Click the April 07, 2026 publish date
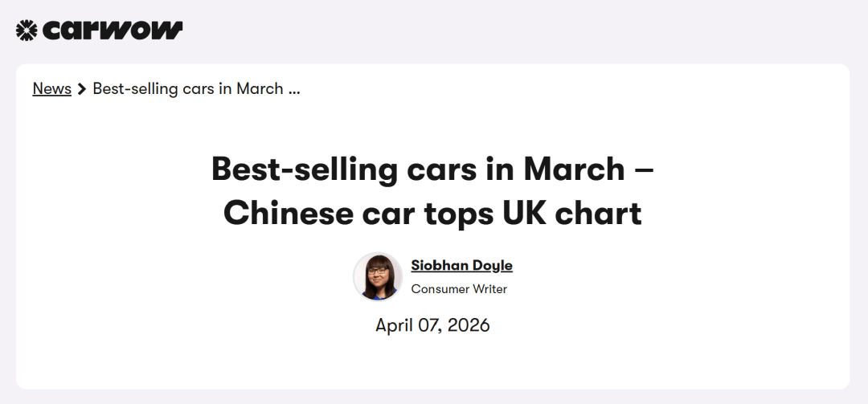 click(x=432, y=325)
